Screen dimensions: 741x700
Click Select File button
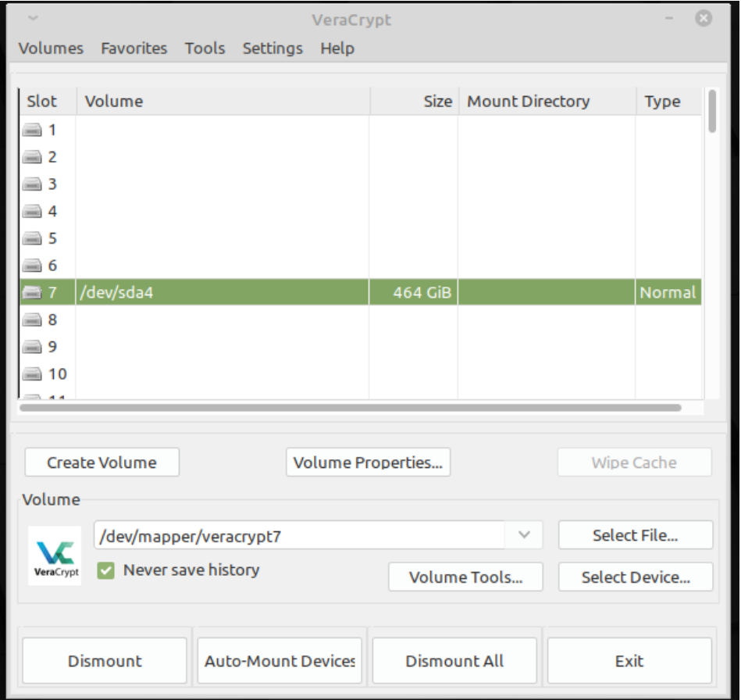pos(636,535)
